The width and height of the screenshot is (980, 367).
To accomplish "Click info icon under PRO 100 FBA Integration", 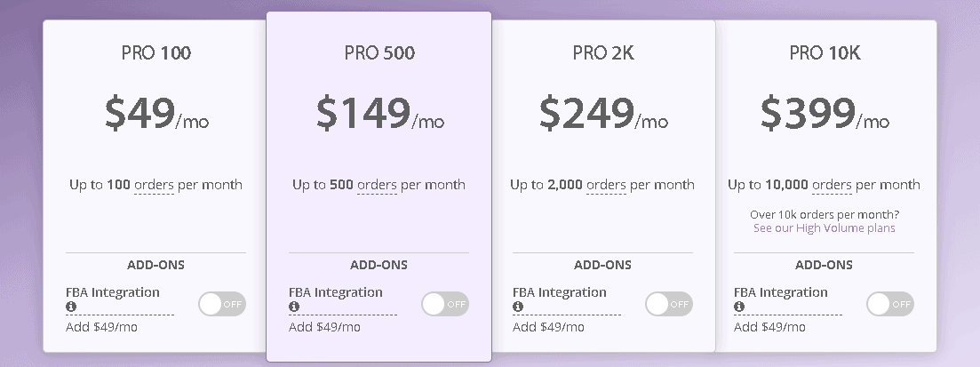I will pos(70,307).
